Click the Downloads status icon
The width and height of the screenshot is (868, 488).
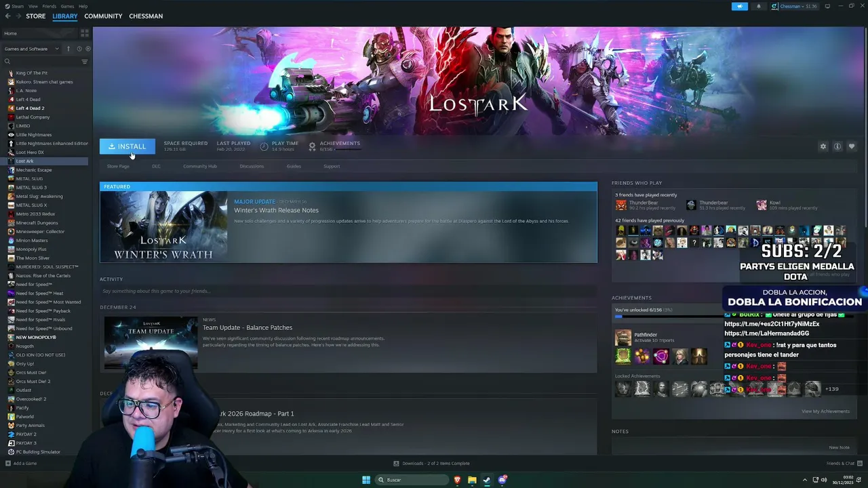point(396,464)
